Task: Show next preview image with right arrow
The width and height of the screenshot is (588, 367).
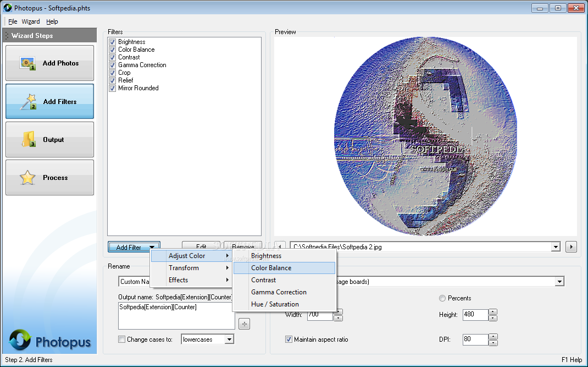Action: tap(571, 247)
